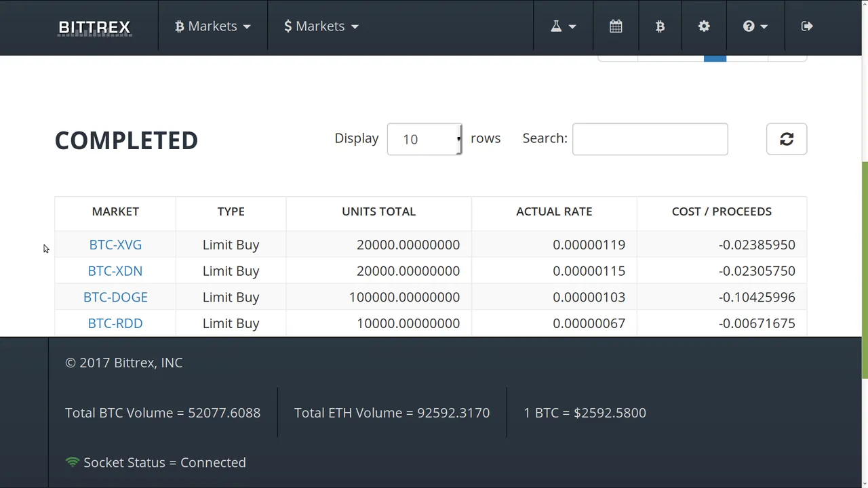Click the green socket status icon
The image size is (868, 488).
(73, 462)
